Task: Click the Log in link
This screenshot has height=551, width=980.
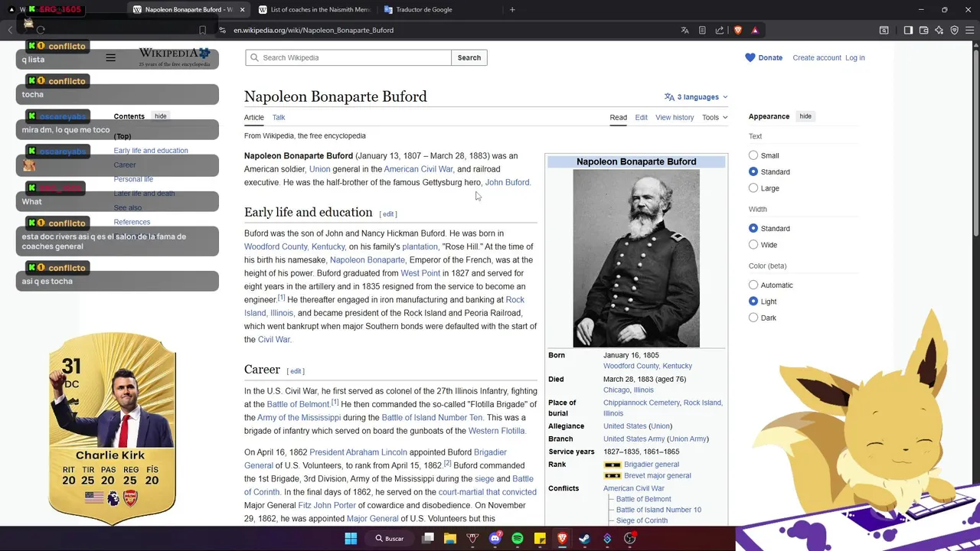Action: (x=855, y=57)
